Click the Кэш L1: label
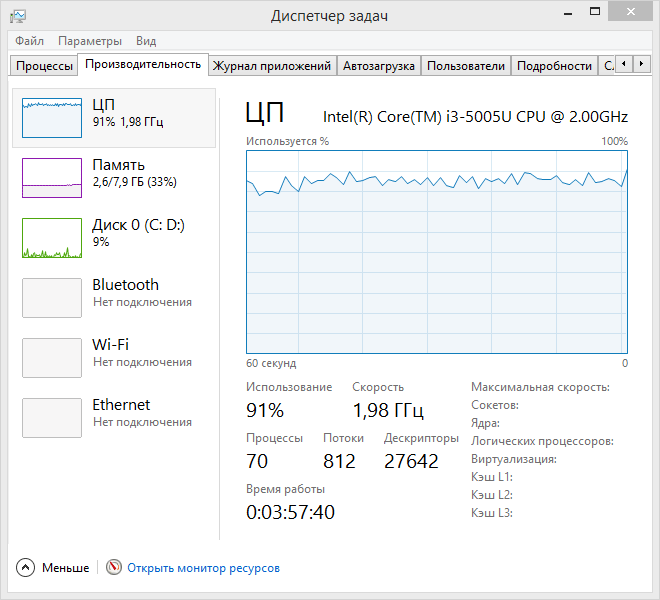 [x=492, y=477]
